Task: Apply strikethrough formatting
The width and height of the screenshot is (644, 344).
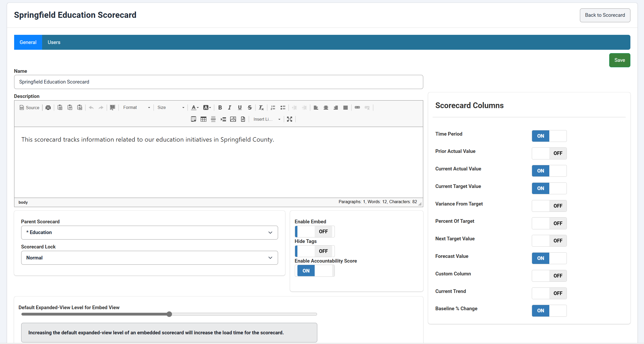Action: coord(250,108)
